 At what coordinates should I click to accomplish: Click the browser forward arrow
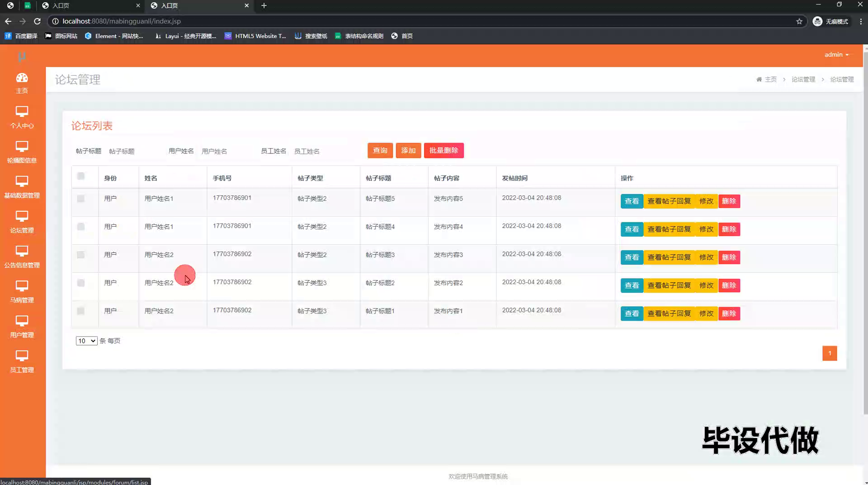click(x=23, y=21)
